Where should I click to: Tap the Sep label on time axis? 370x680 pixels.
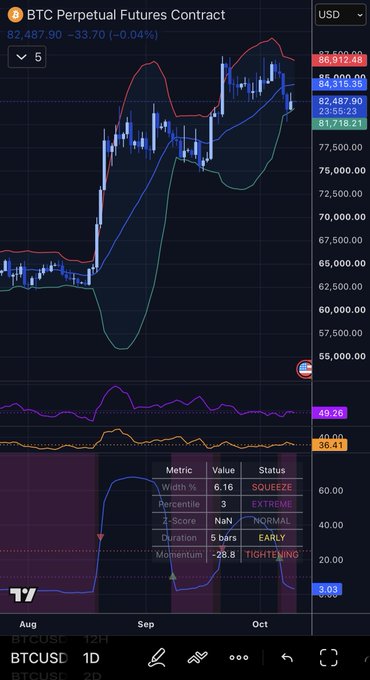coord(146,624)
